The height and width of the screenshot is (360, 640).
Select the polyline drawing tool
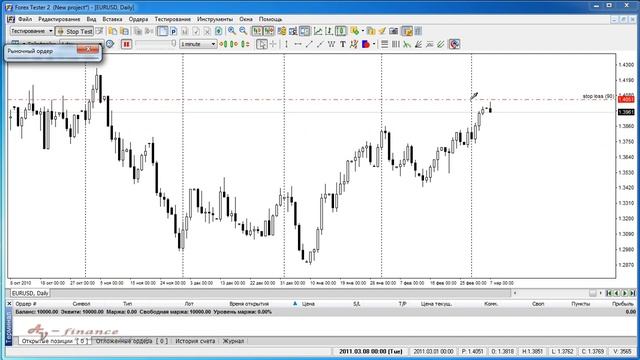tap(353, 44)
